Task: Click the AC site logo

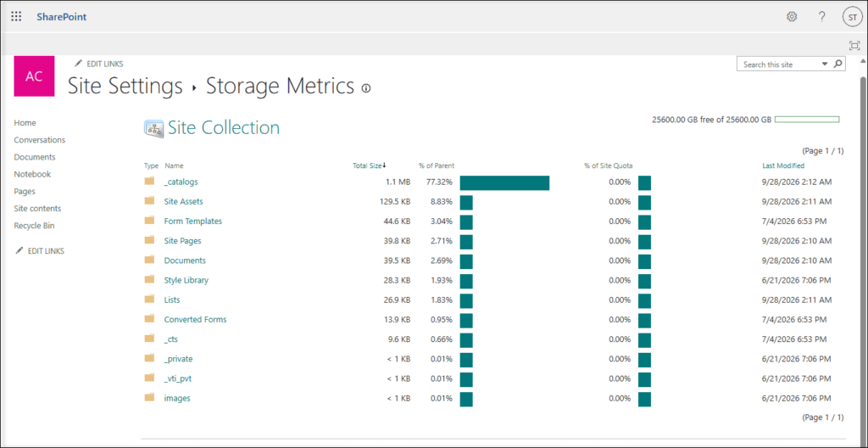Action: pyautogui.click(x=34, y=76)
